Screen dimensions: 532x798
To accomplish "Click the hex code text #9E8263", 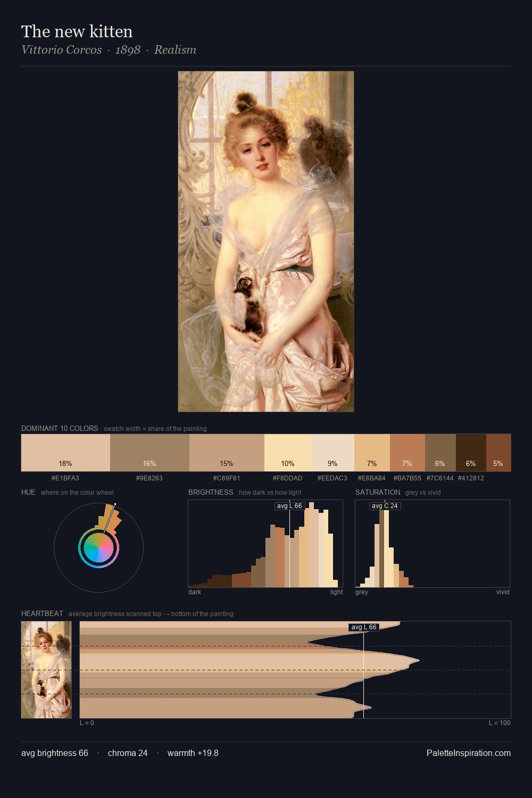I will tap(149, 478).
